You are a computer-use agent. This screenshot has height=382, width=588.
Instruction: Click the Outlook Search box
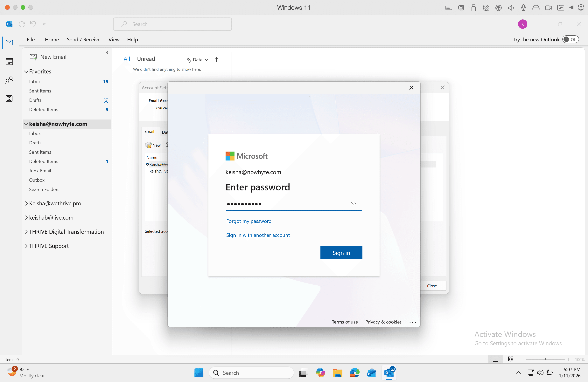click(172, 24)
